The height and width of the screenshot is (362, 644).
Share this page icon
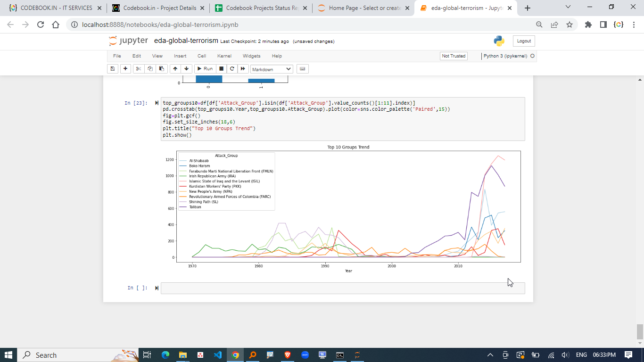[x=554, y=25]
